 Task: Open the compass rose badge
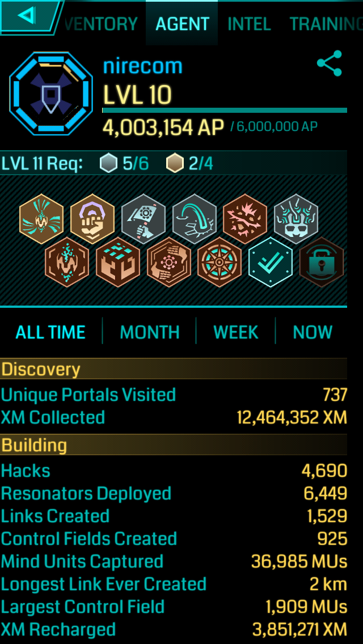click(220, 262)
